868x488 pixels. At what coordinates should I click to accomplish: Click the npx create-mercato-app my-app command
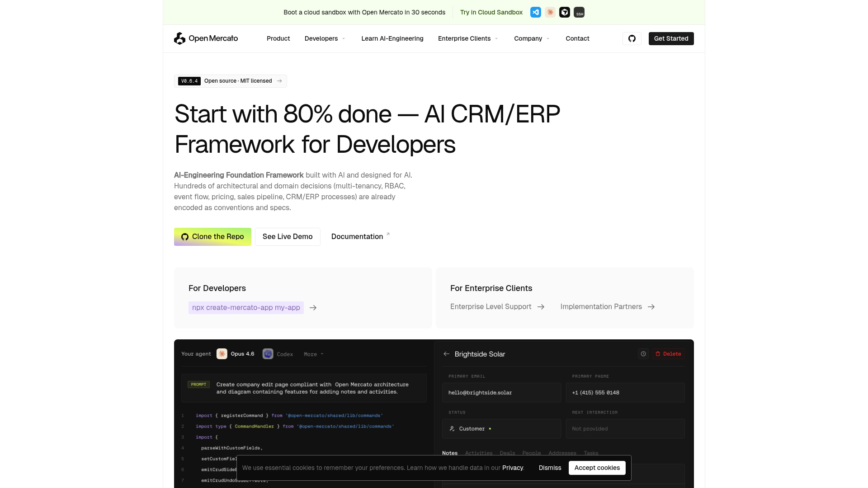coord(246,308)
